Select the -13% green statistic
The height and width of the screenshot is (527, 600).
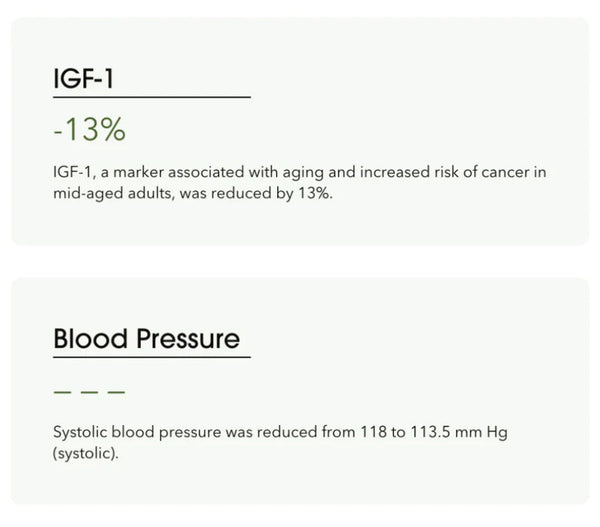(90, 129)
